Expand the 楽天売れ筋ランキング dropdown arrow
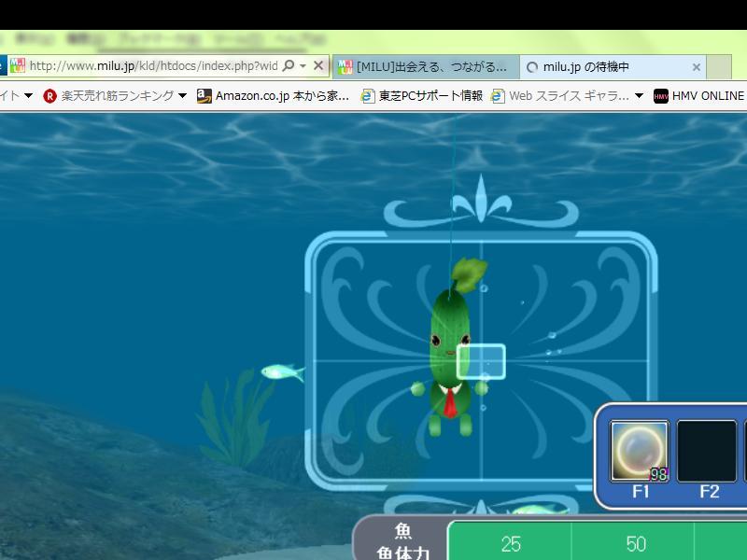Viewport: 747px width, 560px height. (182, 96)
